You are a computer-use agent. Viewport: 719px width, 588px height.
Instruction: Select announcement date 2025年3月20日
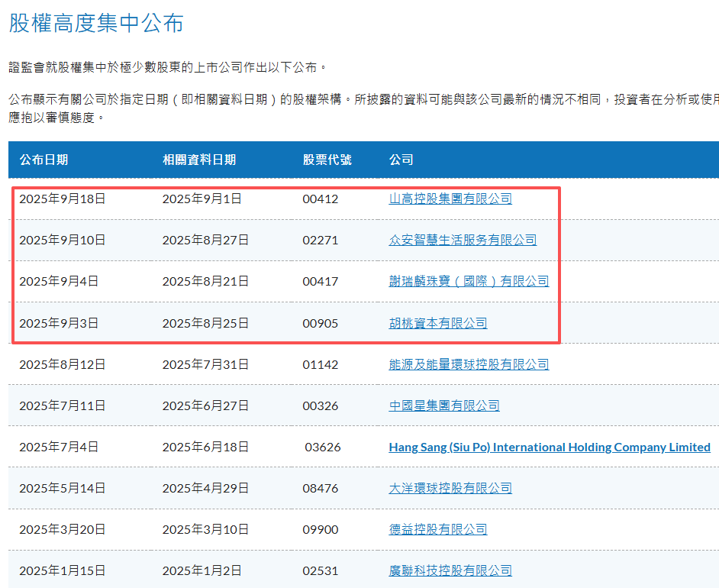click(63, 530)
